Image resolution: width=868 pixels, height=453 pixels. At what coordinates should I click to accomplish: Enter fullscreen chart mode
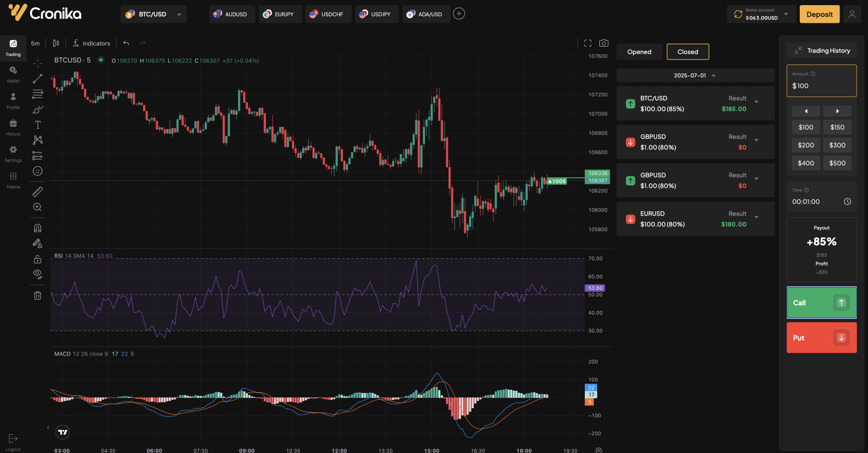point(588,43)
